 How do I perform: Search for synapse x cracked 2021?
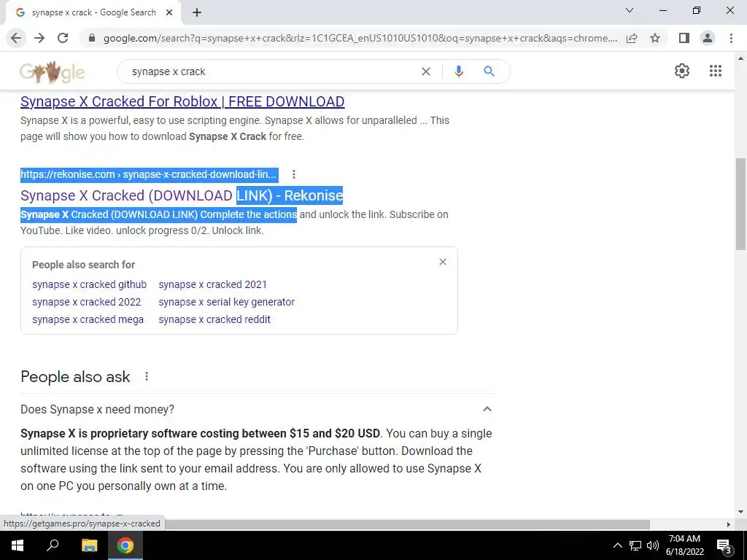(212, 284)
